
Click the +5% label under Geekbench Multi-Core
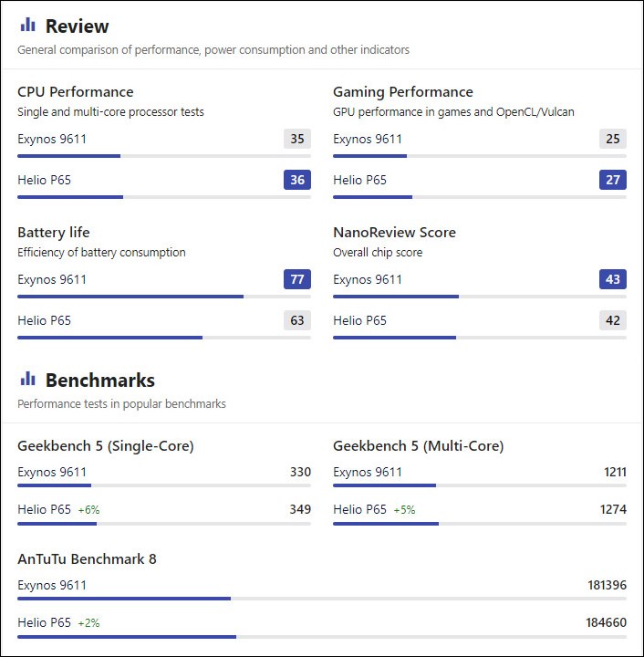point(404,510)
